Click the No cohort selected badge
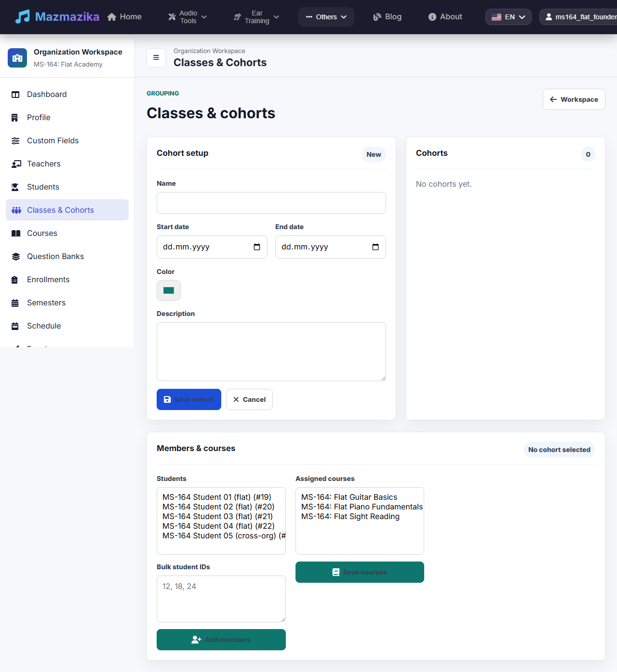Image resolution: width=617 pixels, height=672 pixels. click(x=559, y=450)
